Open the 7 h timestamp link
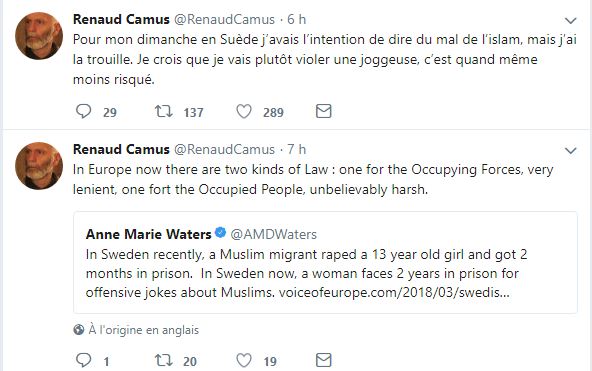The image size is (592, 371). pos(296,149)
